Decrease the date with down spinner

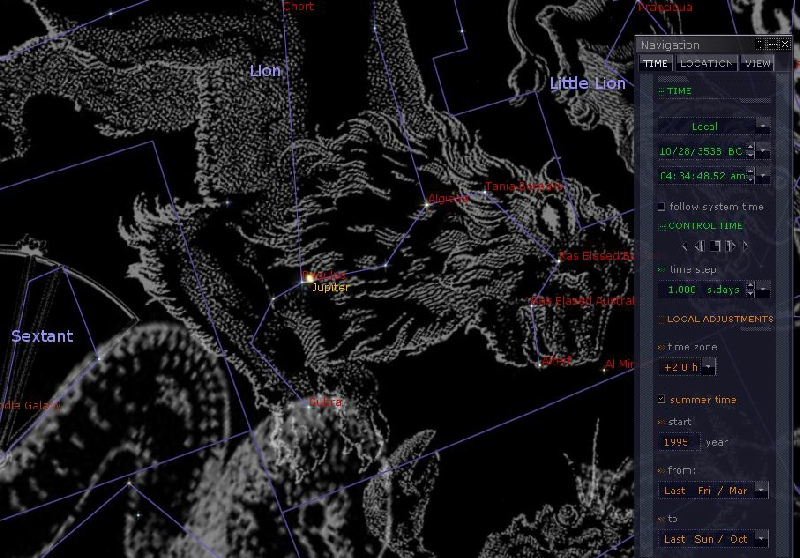pyautogui.click(x=750, y=155)
